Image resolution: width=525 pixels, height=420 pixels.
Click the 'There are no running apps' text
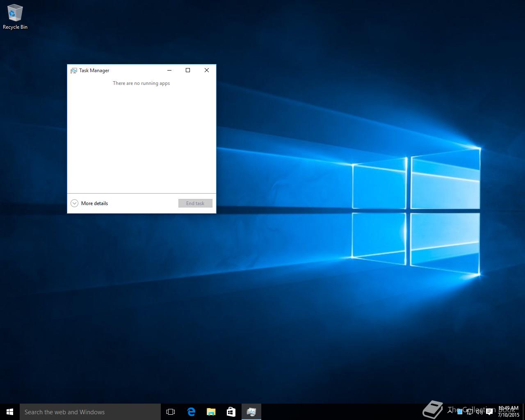coord(141,83)
